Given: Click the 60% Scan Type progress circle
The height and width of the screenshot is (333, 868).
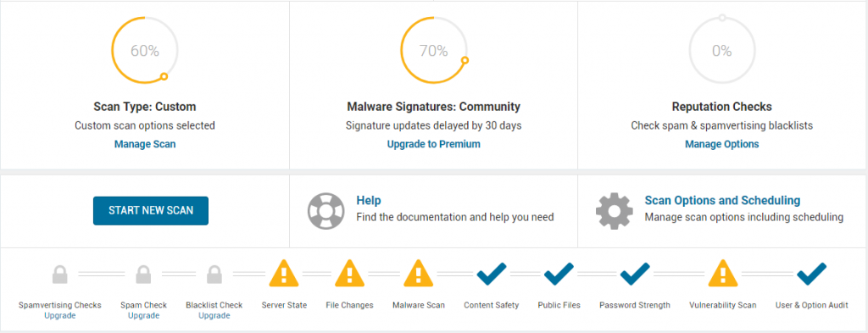Looking at the screenshot, I should tap(145, 51).
